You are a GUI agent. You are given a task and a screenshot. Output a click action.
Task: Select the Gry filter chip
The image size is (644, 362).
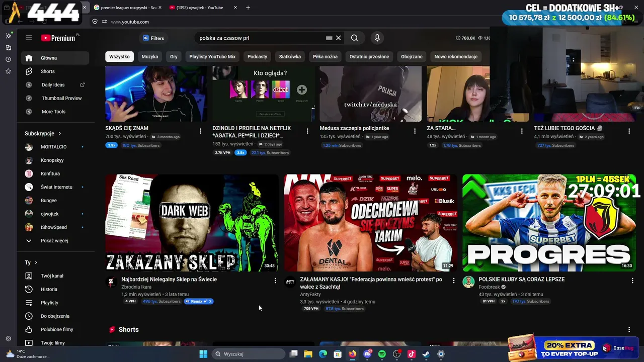pyautogui.click(x=174, y=57)
